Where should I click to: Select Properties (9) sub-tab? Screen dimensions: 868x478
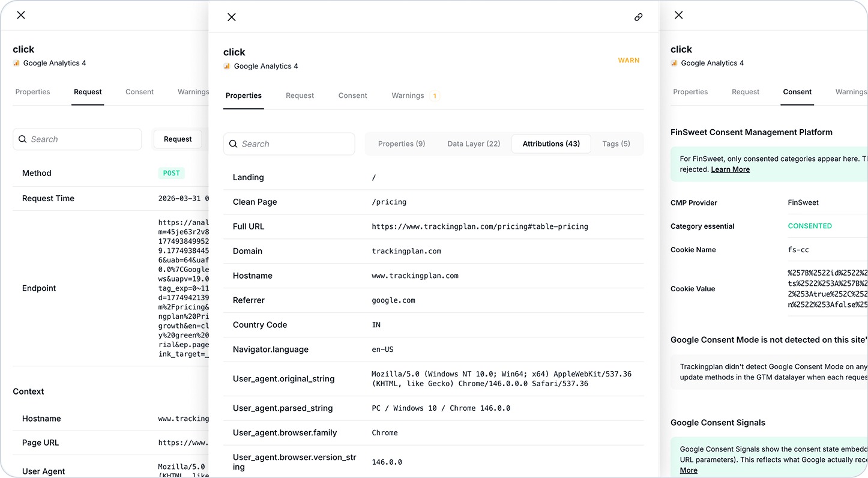coord(402,144)
